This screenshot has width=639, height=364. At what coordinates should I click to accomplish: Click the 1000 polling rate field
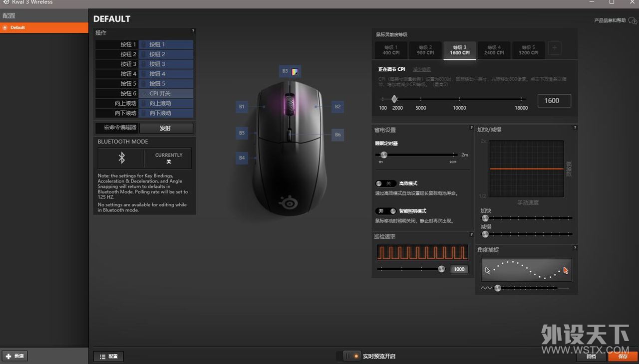coord(459,269)
